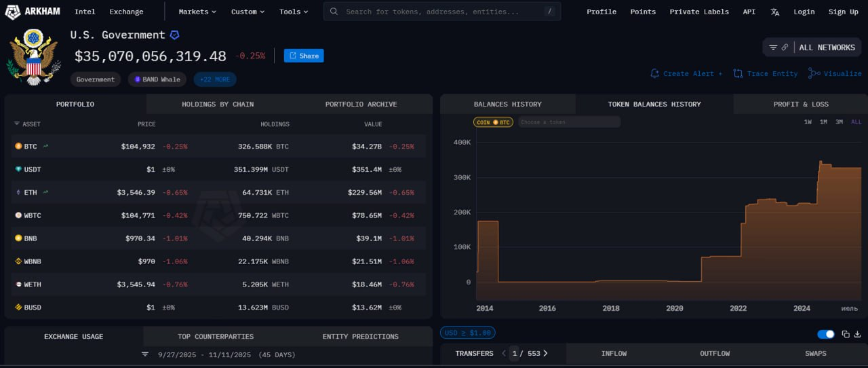Open the Markets dropdown menu

point(197,12)
